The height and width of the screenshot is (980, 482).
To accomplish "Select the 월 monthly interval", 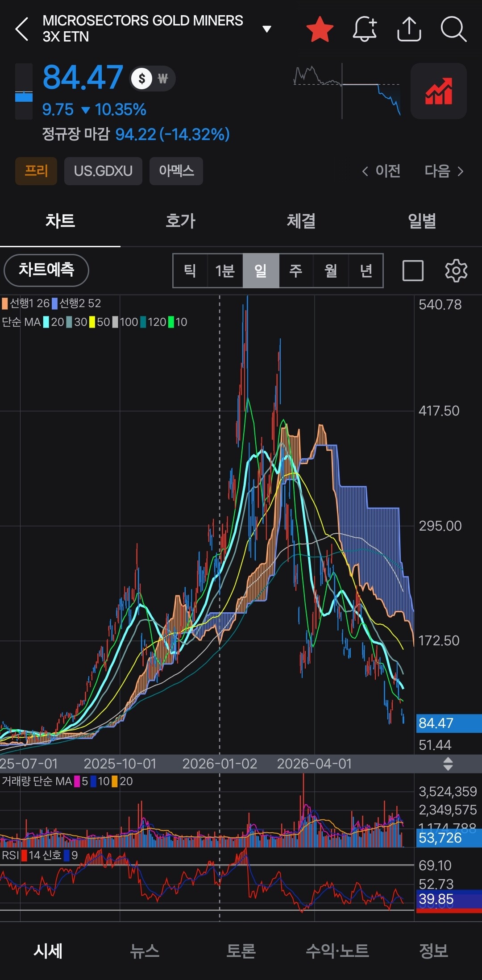I will [331, 270].
